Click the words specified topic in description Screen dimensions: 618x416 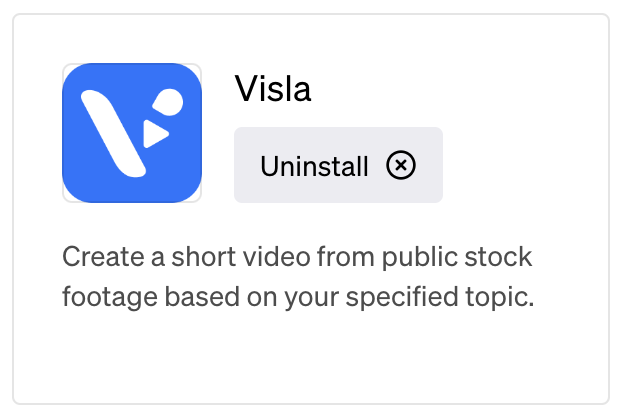(x=440, y=297)
